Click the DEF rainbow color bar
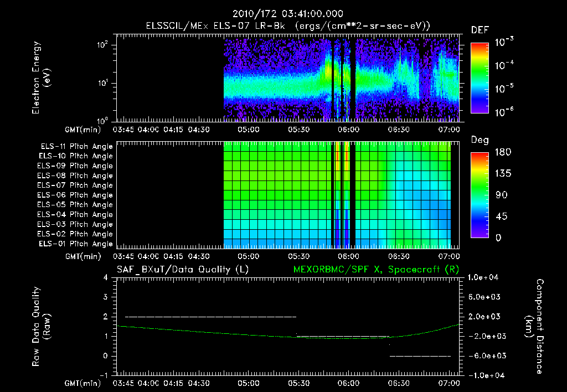567x392 pixels. pos(480,78)
